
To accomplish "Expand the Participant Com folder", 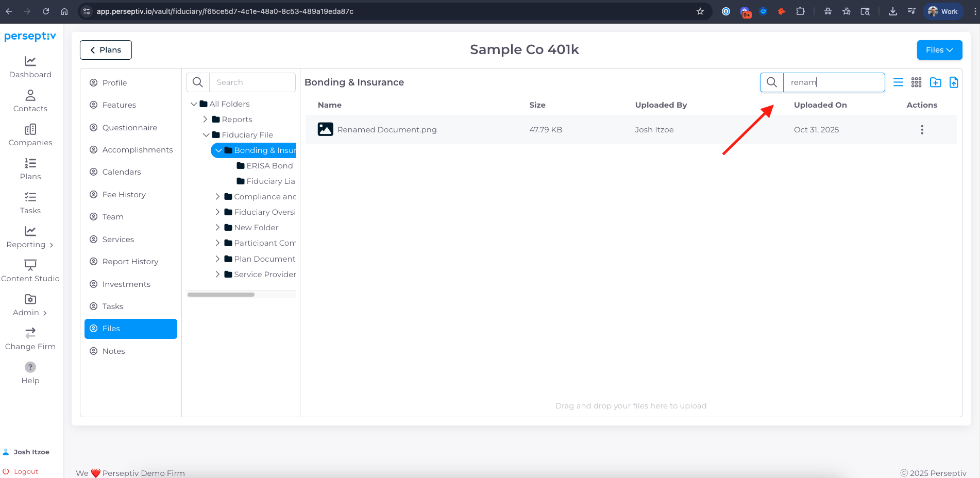I will [x=217, y=243].
